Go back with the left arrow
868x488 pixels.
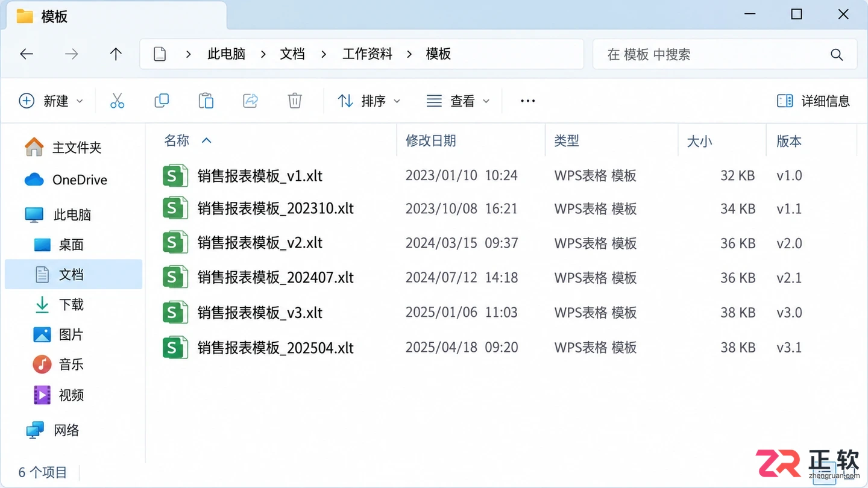click(x=27, y=54)
